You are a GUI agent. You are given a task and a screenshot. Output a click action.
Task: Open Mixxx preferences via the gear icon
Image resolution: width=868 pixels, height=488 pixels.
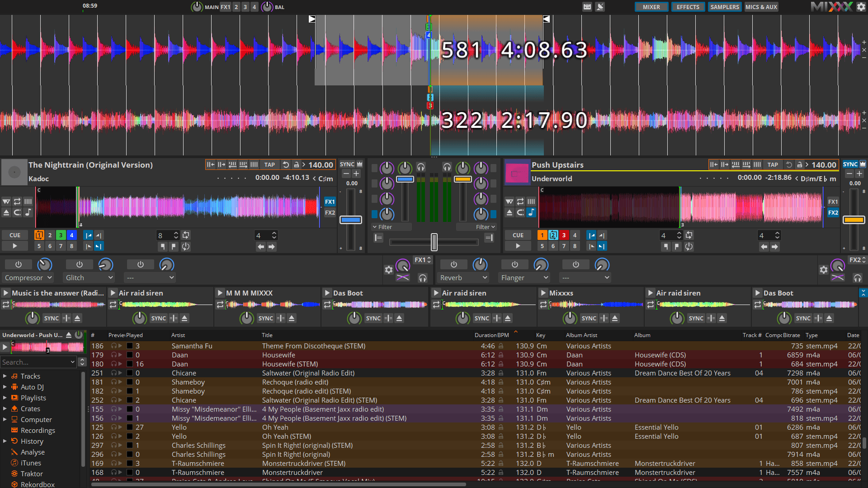click(x=861, y=7)
